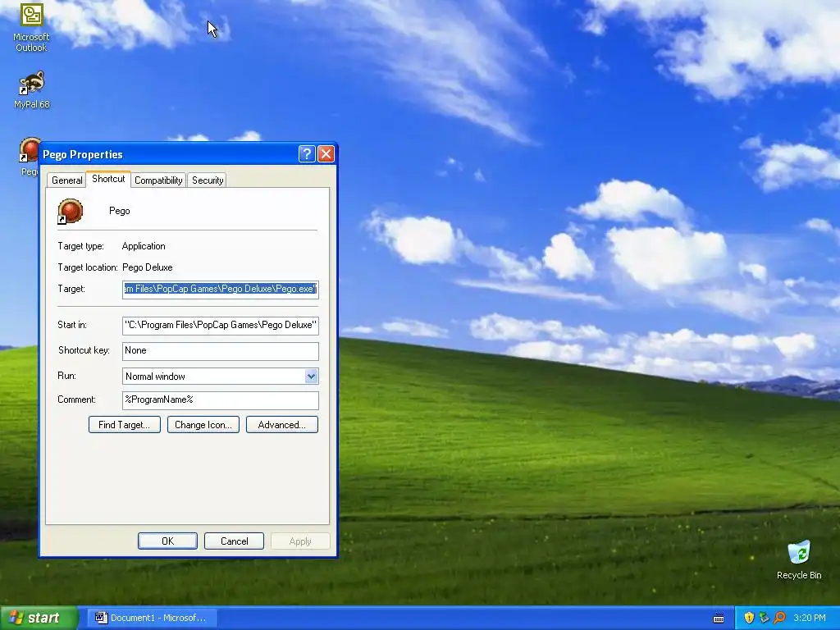The width and height of the screenshot is (840, 630).
Task: Click the network connection tray icon
Action: [764, 618]
